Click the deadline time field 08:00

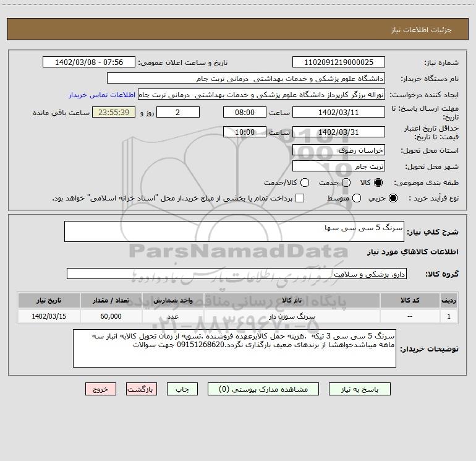[245, 112]
